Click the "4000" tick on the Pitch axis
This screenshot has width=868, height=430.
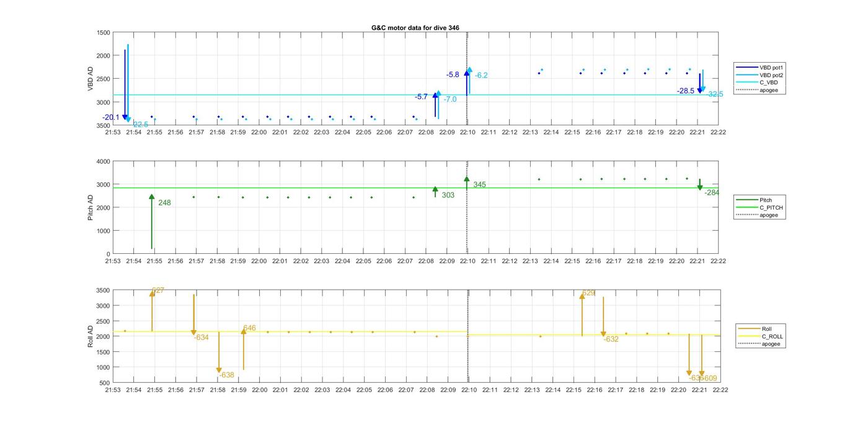coord(103,161)
